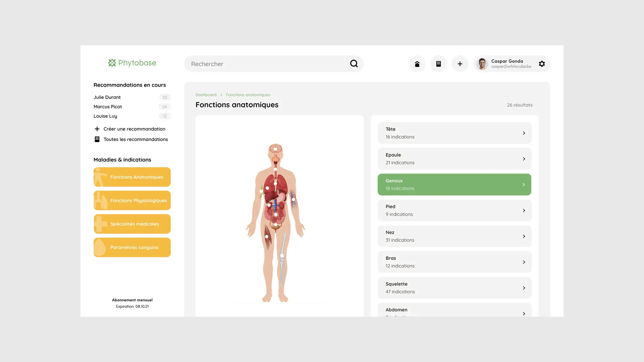Screen dimensions: 644x362
Task: Click list icon beside Toutes les recommandations
Action: coord(97,139)
